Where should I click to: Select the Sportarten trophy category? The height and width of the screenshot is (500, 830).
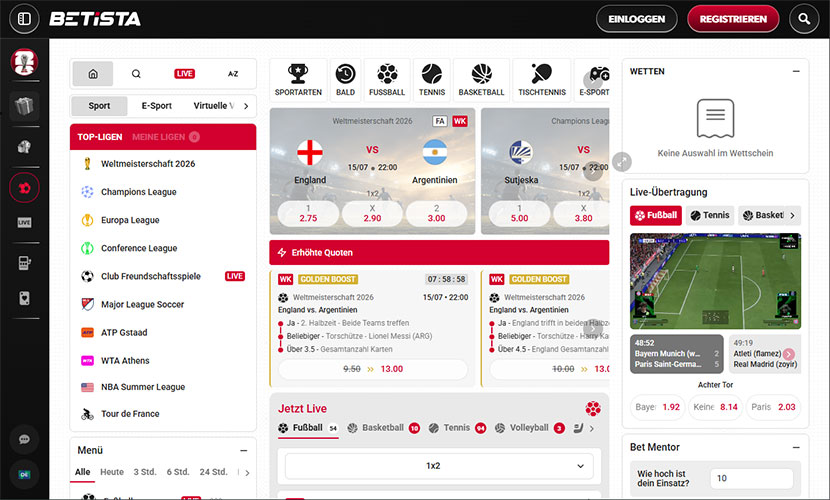[298, 80]
